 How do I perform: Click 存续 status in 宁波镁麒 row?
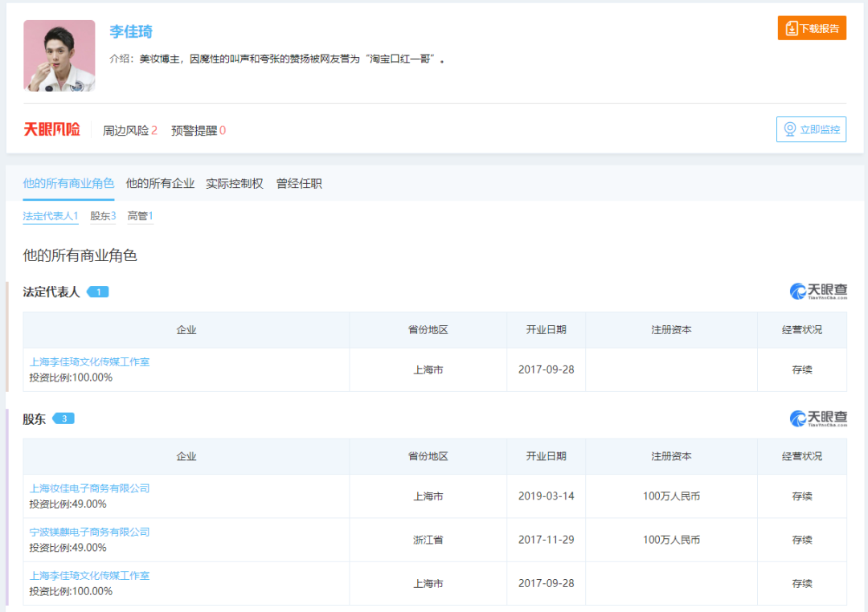801,540
